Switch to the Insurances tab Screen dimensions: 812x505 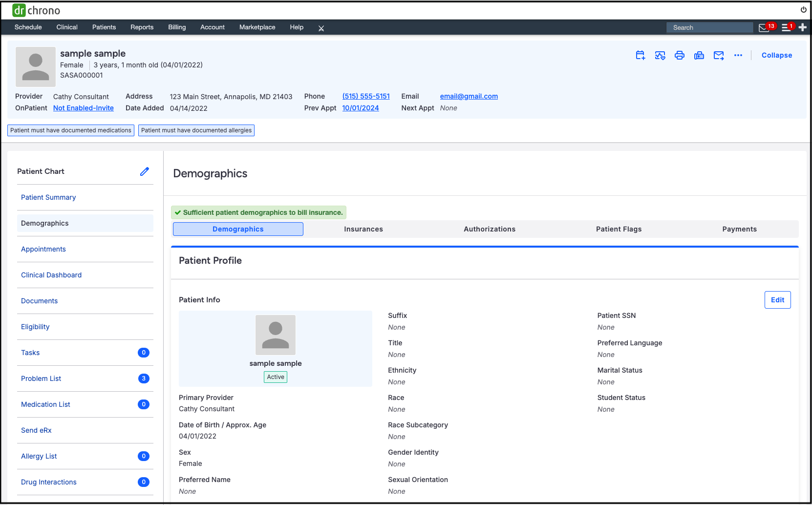pyautogui.click(x=363, y=229)
